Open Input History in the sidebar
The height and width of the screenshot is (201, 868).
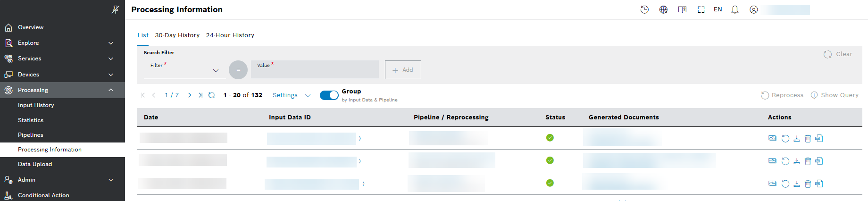(x=36, y=105)
